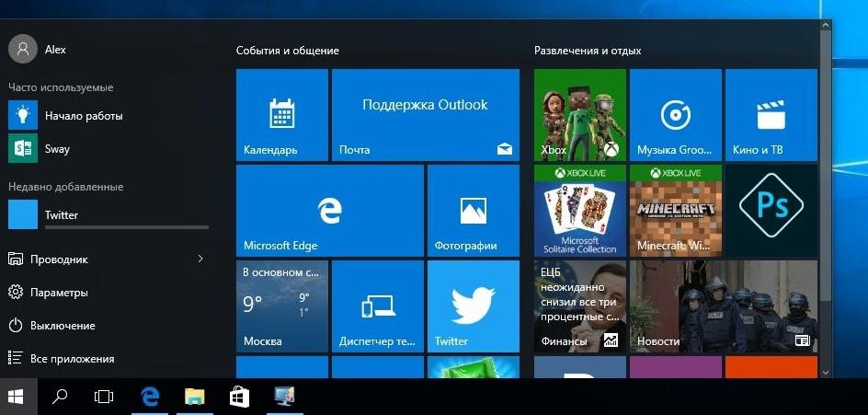Screen dimensions: 868x415
Task: Open the Calendar tile (Календарь)
Action: (x=281, y=115)
